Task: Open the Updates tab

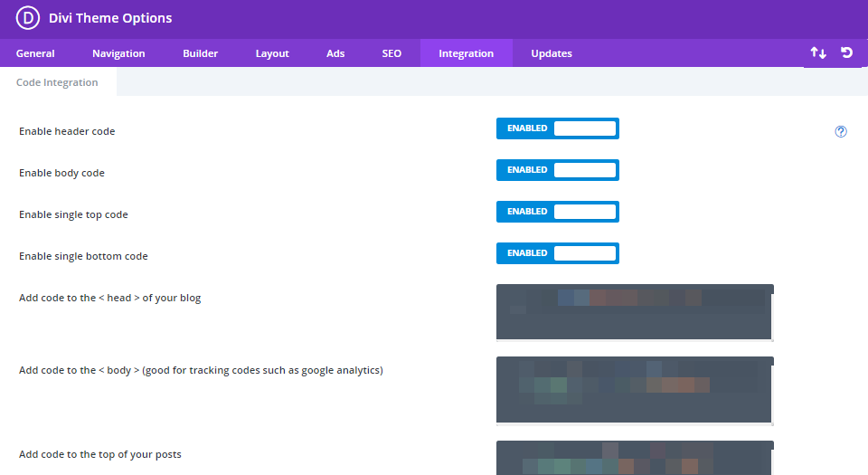Action: pyautogui.click(x=552, y=53)
